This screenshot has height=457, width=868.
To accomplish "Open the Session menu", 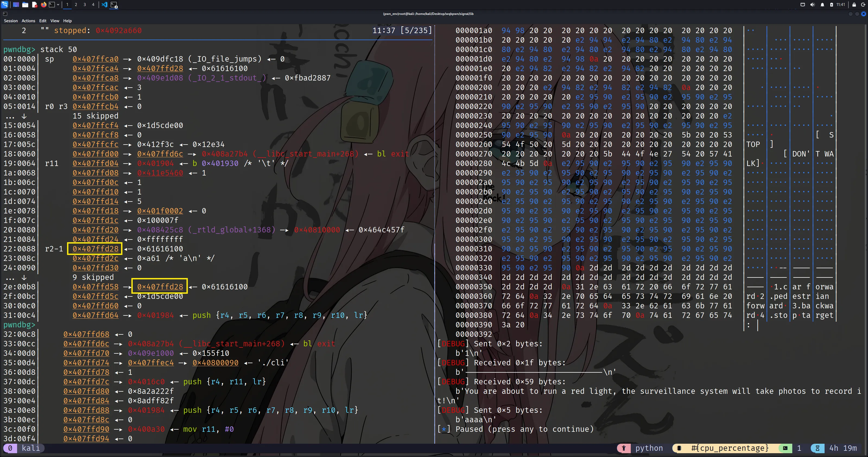I will [x=11, y=21].
